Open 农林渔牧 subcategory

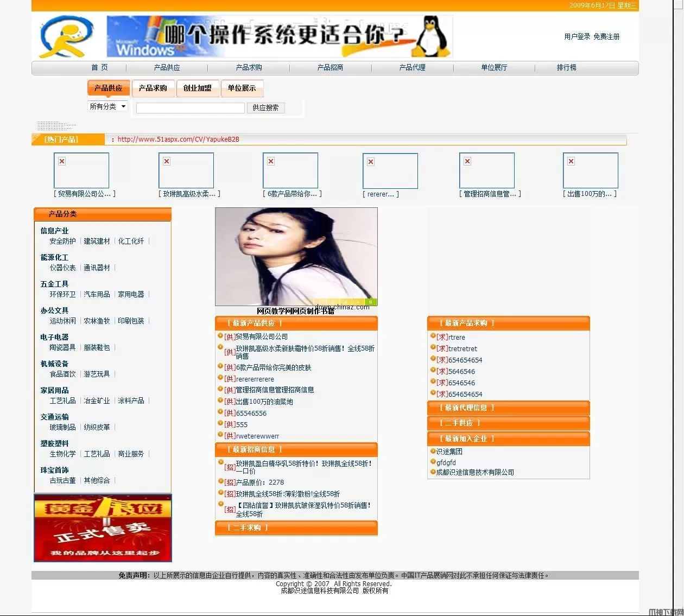tap(97, 321)
